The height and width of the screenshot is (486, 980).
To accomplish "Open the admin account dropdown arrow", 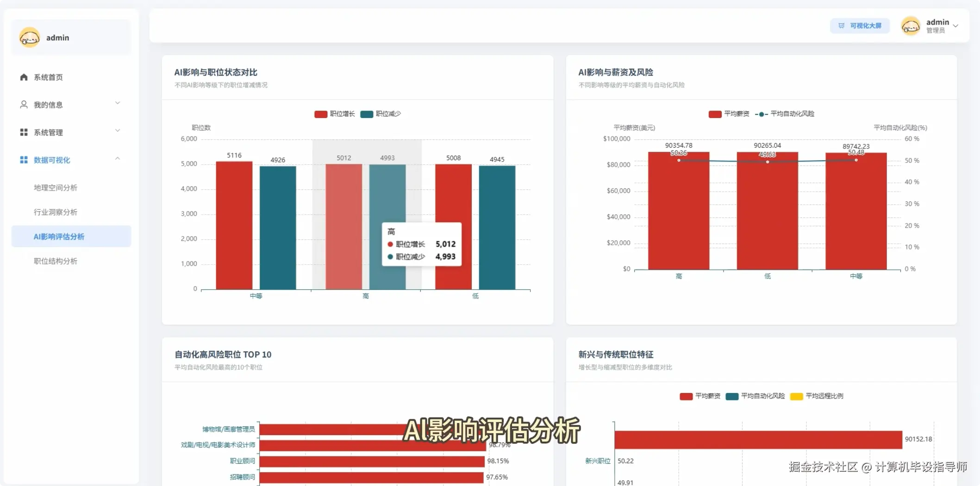I will [955, 26].
